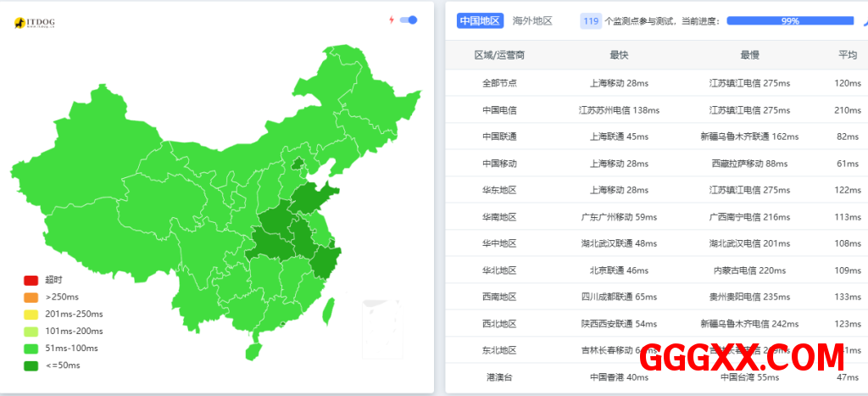Screen dimensions: 868x396
Task: Click the 全部节点 row label
Action: (x=499, y=83)
